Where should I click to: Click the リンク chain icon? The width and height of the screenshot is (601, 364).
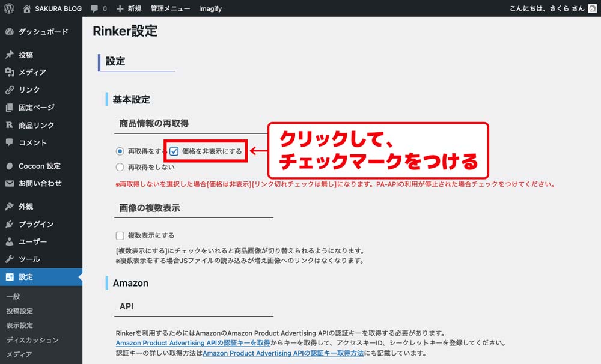click(10, 89)
